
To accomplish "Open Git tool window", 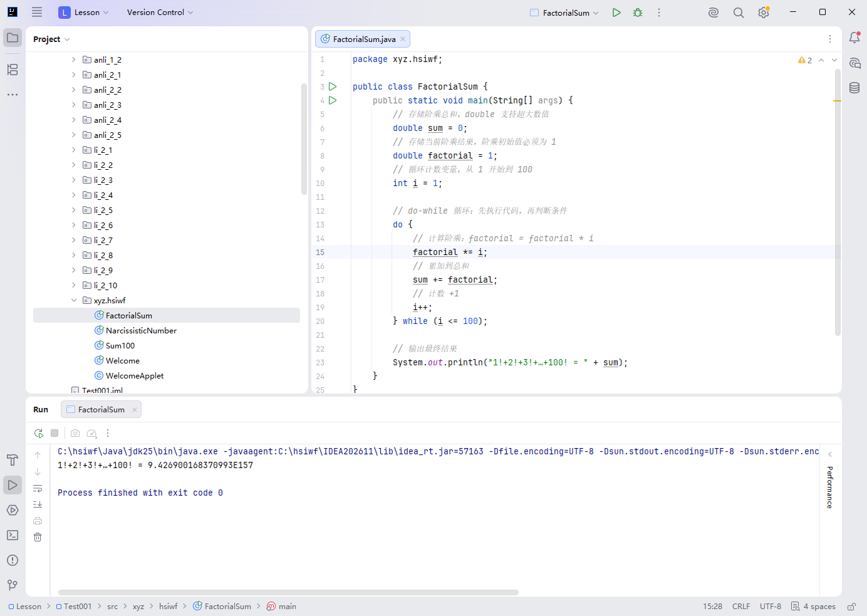I will tap(13, 585).
